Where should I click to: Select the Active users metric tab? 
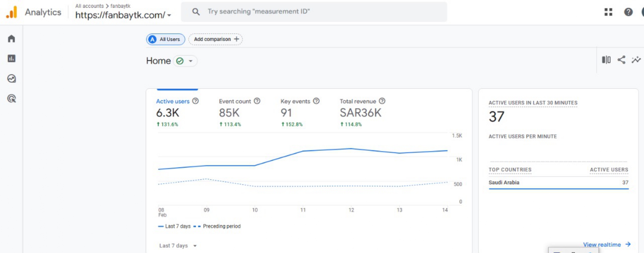[173, 101]
